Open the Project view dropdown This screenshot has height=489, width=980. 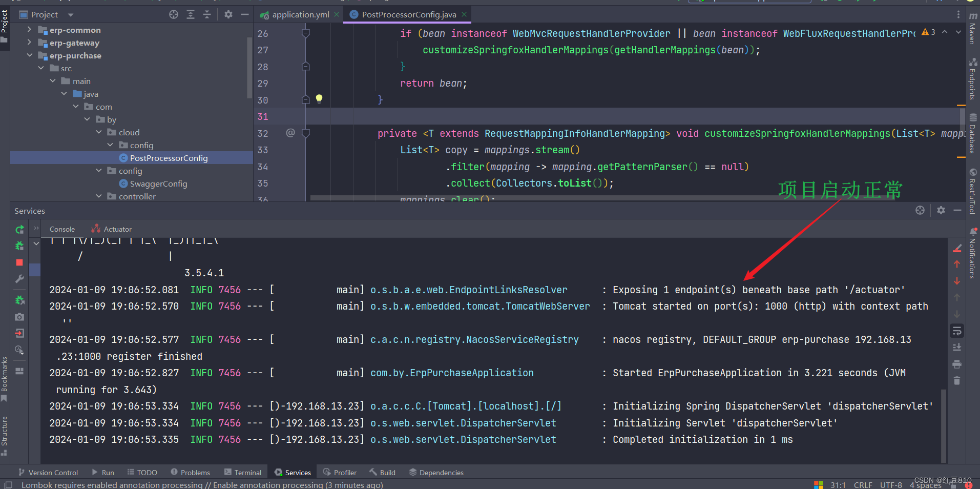pos(70,14)
